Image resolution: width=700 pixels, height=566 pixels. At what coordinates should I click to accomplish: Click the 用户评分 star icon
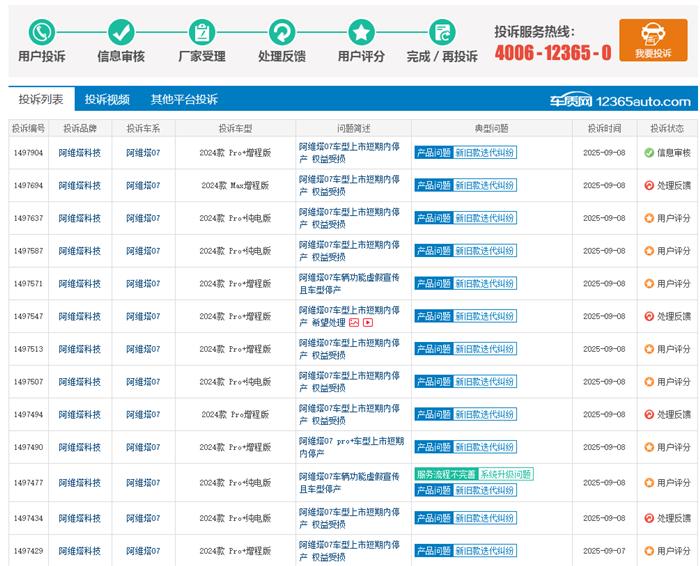tap(361, 32)
